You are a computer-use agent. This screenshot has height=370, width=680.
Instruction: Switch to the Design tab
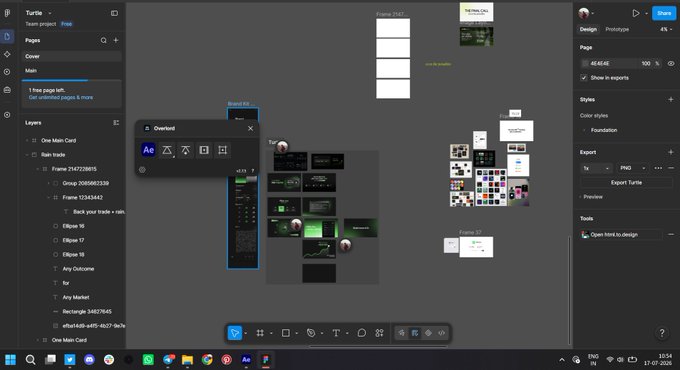pos(588,29)
